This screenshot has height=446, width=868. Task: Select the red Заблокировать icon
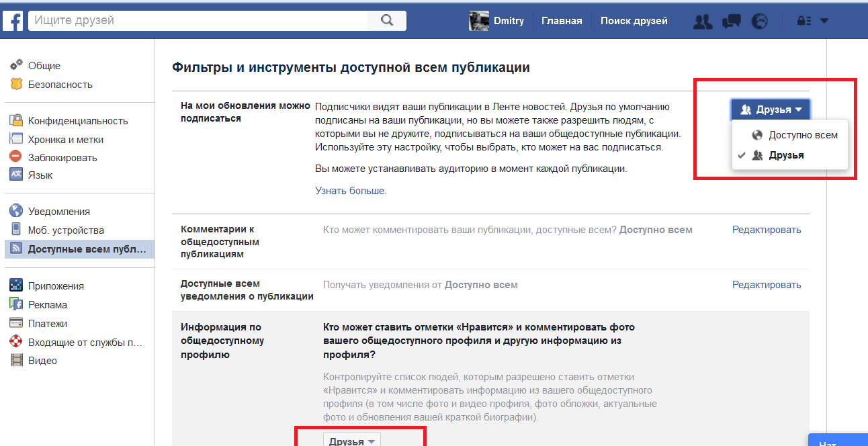[17, 157]
